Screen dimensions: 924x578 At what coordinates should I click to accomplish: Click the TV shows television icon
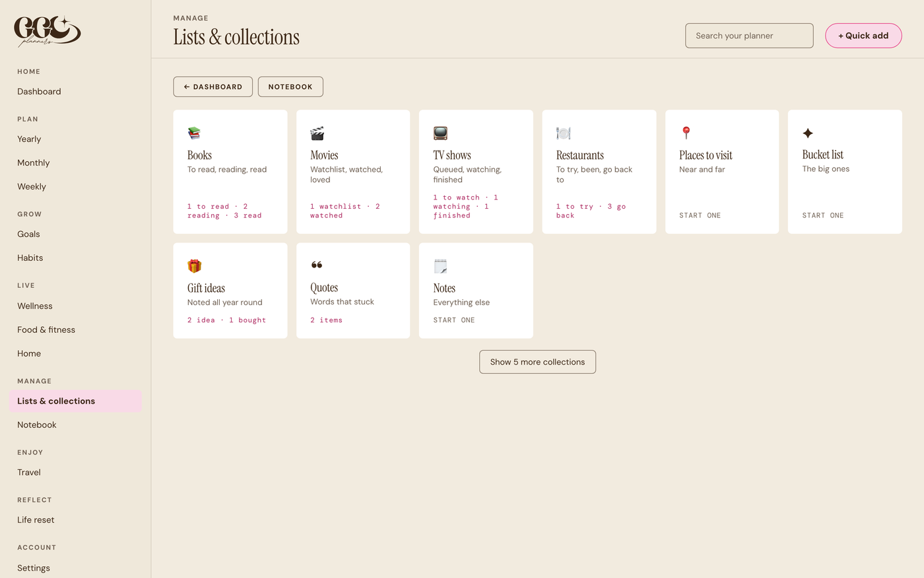coord(440,133)
